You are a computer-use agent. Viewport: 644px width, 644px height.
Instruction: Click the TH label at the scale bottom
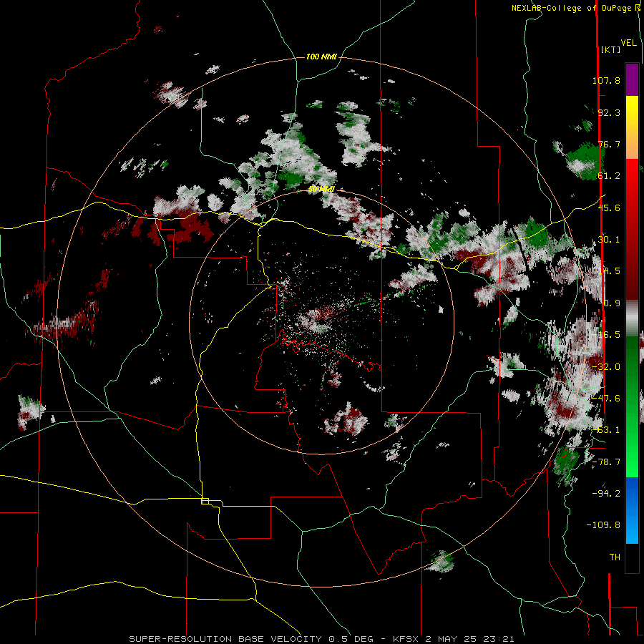615,557
